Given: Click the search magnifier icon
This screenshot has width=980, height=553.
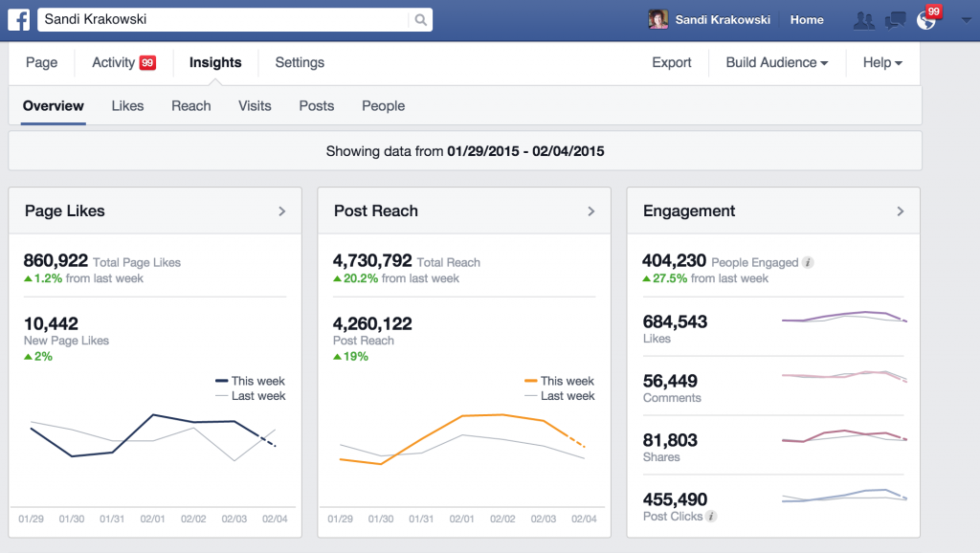Looking at the screenshot, I should pyautogui.click(x=420, y=19).
